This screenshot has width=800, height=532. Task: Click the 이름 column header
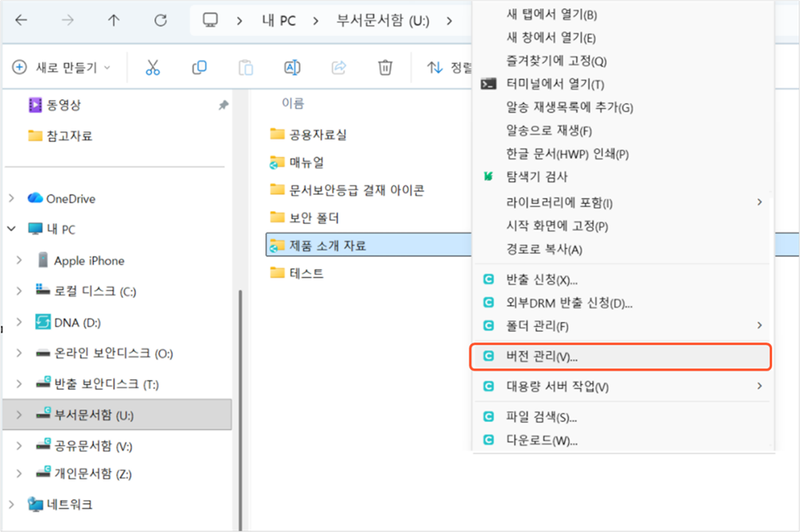coord(293,103)
